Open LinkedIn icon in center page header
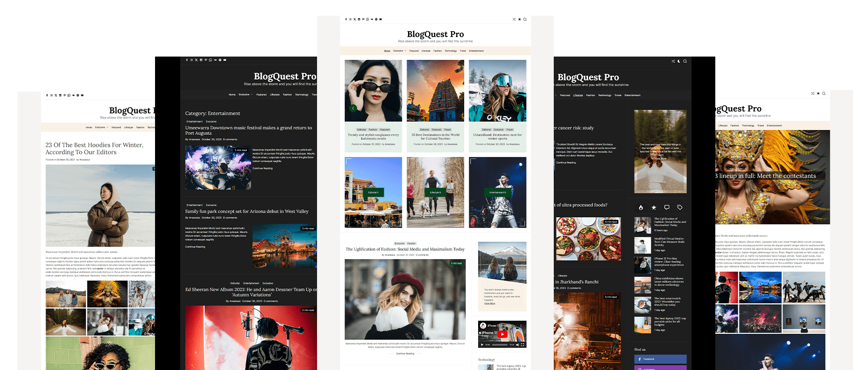The image size is (868, 370). point(359,19)
